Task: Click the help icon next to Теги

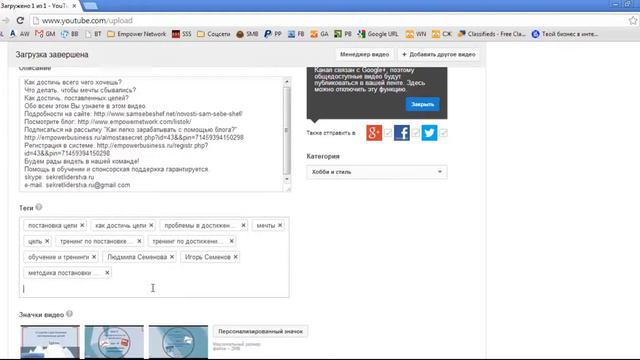Action: [39, 207]
